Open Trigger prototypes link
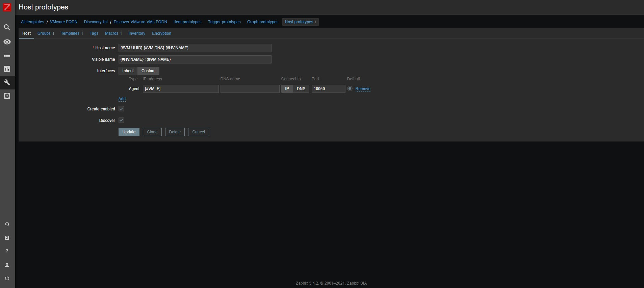Image resolution: width=644 pixels, height=288 pixels. click(x=224, y=22)
